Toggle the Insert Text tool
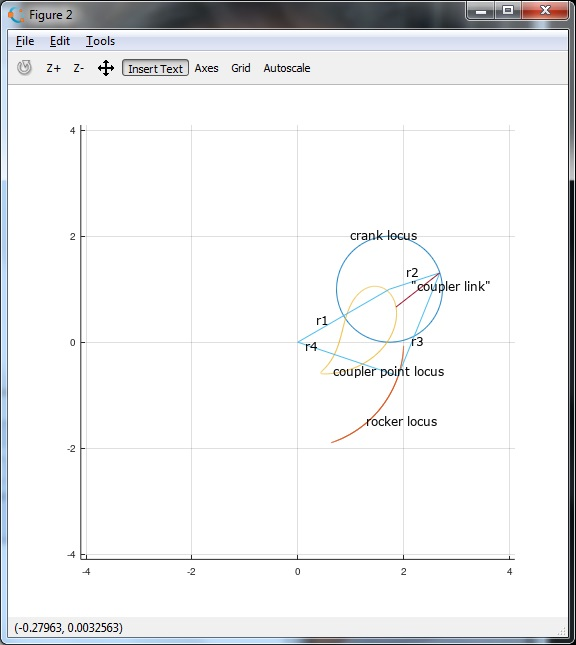The image size is (576, 645). tap(155, 68)
